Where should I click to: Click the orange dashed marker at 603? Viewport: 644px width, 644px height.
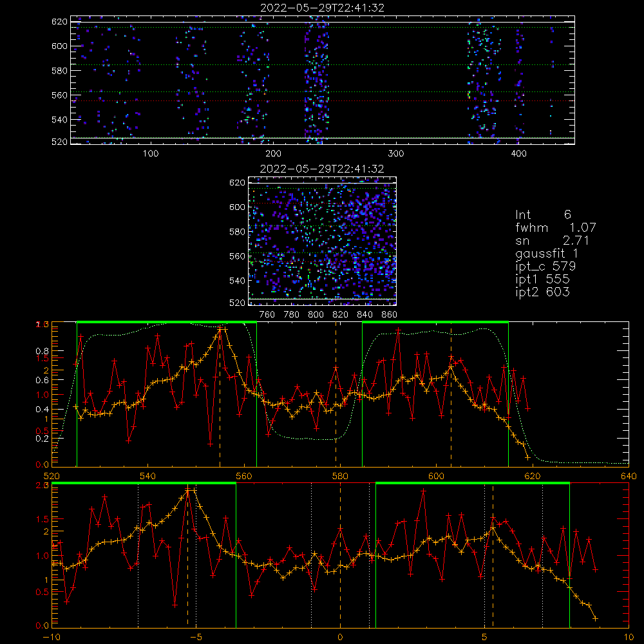tap(451, 394)
